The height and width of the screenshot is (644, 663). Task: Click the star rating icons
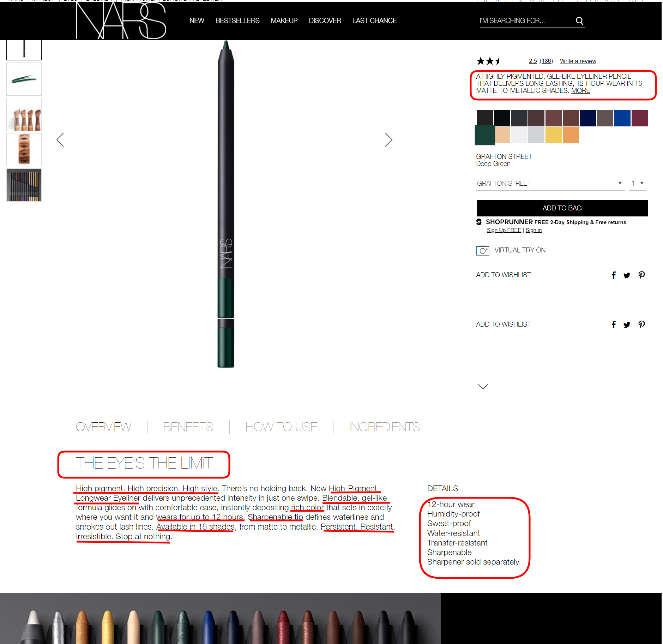[488, 61]
